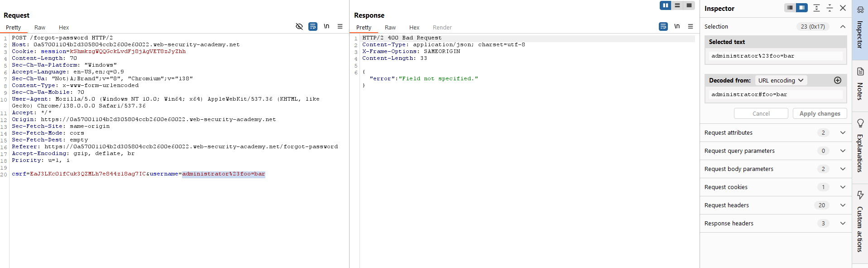
Task: Click collapse-all sections icon in Inspector
Action: click(830, 8)
